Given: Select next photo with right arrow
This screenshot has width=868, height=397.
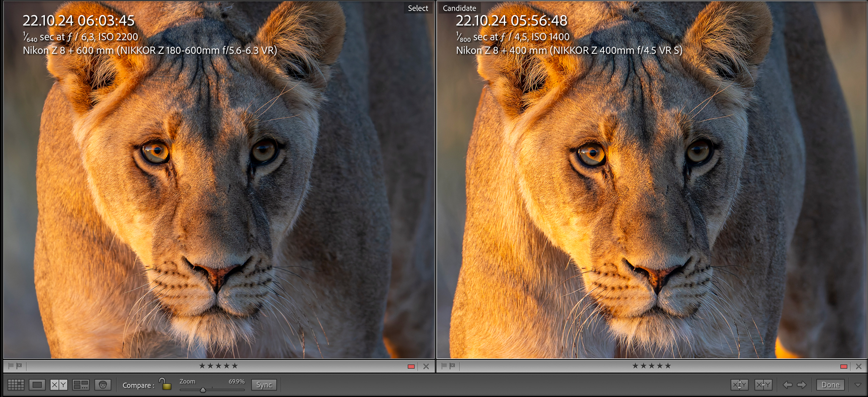Looking at the screenshot, I should pos(802,385).
